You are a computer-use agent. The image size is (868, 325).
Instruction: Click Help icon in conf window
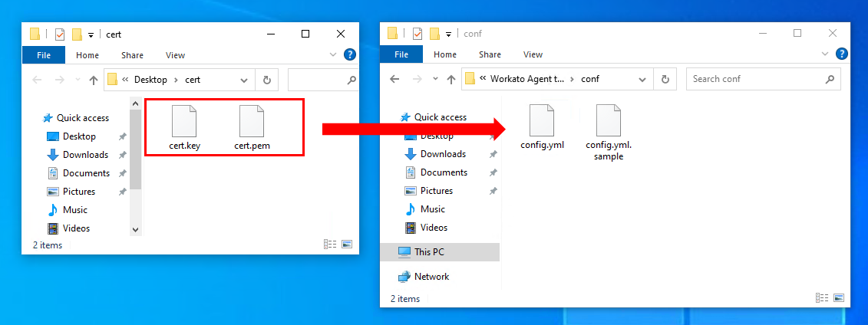click(x=841, y=54)
